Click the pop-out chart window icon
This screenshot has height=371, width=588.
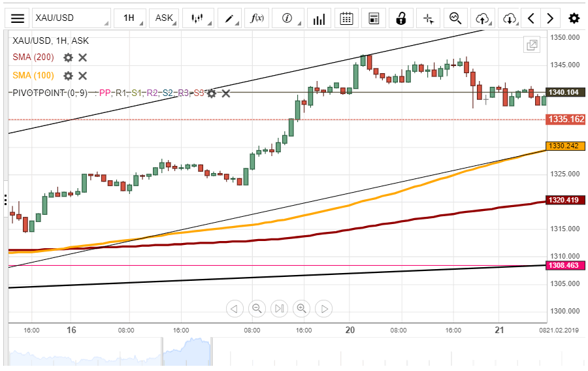point(532,45)
